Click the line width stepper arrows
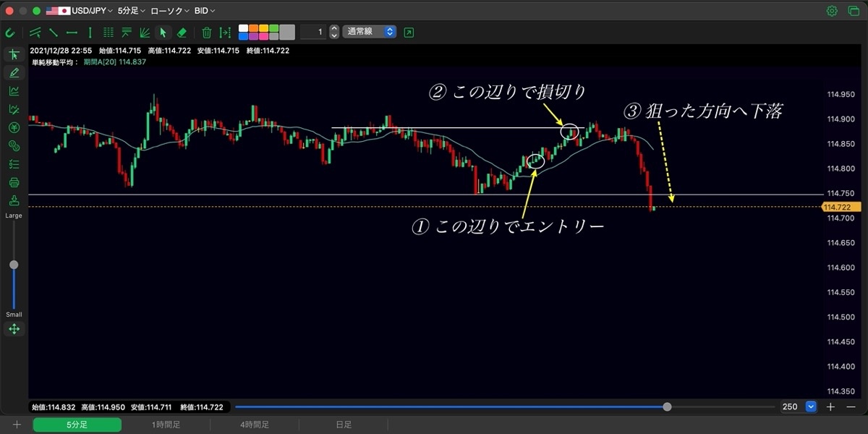The image size is (868, 434). [333, 32]
